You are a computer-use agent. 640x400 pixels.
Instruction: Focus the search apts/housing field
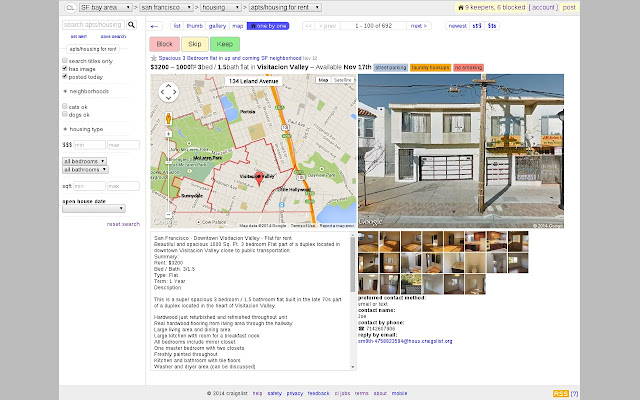tap(93, 25)
